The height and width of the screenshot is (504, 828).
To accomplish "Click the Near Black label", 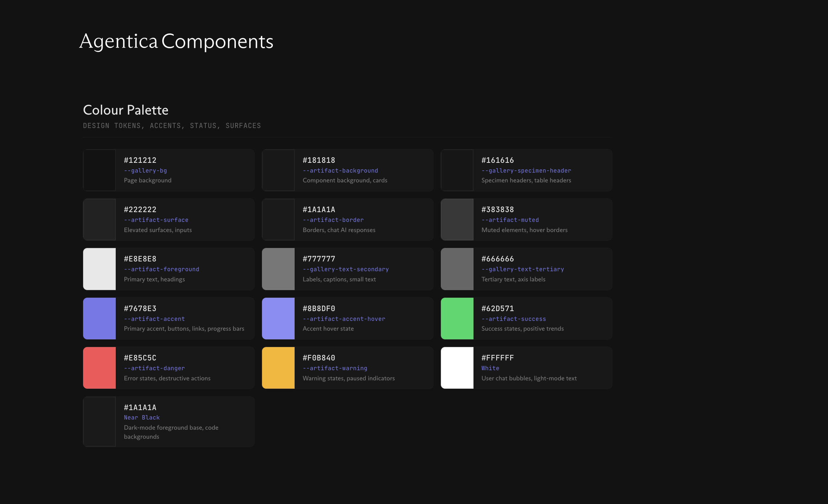I will click(x=142, y=417).
